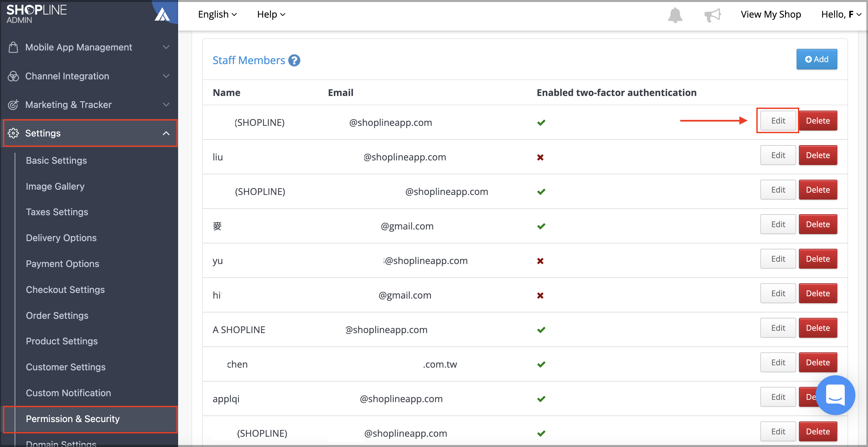Click the red 2FA cross for yu

tap(540, 261)
